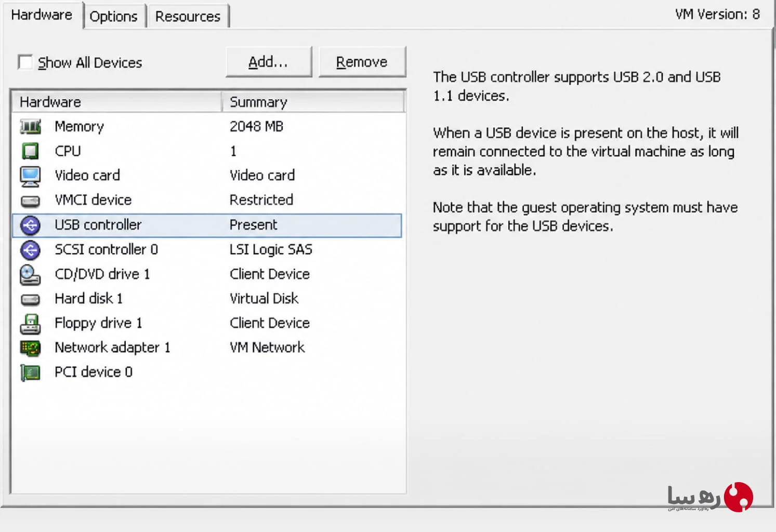Click the SCSI controller 0 icon
Viewport: 776px width, 532px height.
30,250
